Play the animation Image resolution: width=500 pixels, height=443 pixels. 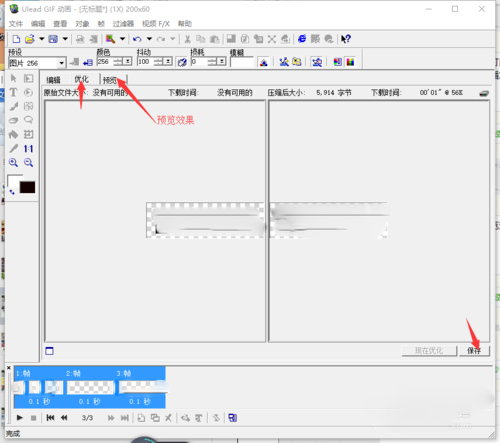point(19,418)
